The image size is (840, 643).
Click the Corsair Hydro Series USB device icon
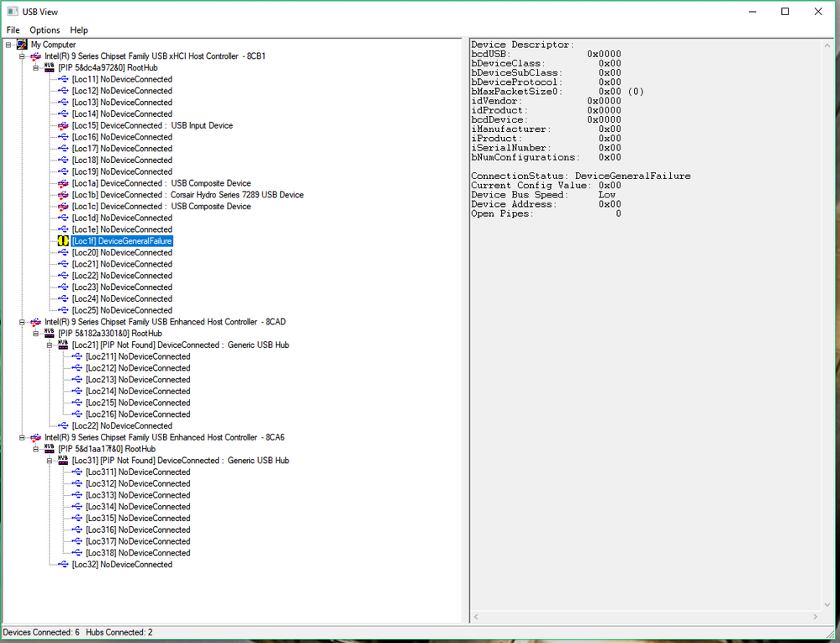click(x=63, y=195)
